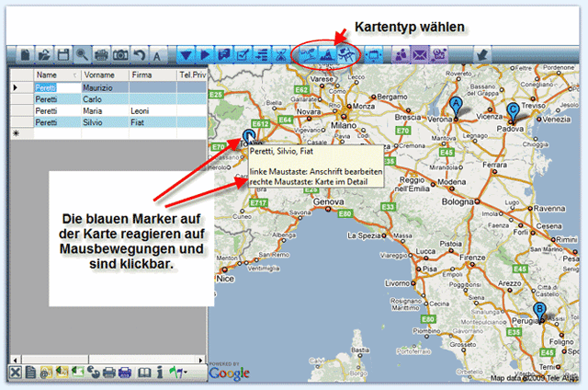This screenshot has width=588, height=390.
Task: Click the camera snapshot icon
Action: pos(120,55)
